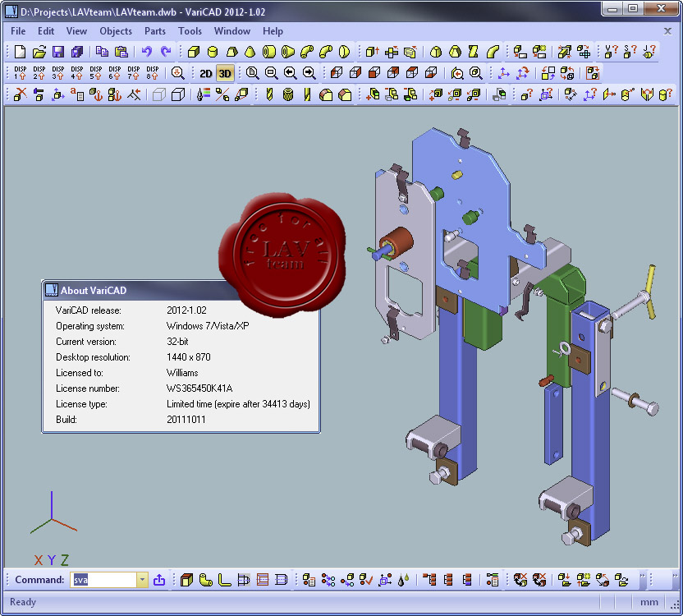The image size is (683, 616).
Task: Click the L-shaped profile icon in bottom toolbar
Action: pos(225,580)
